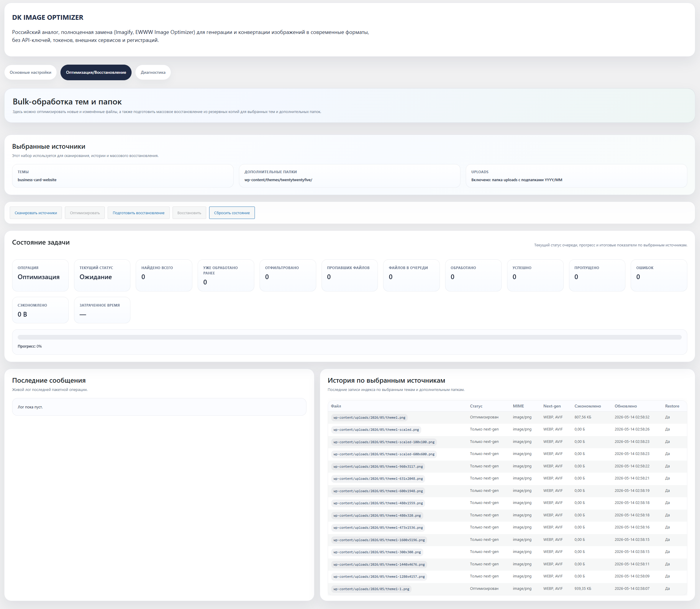
Task: Select file theme1-scaled-100x100.png
Action: pyautogui.click(x=384, y=442)
